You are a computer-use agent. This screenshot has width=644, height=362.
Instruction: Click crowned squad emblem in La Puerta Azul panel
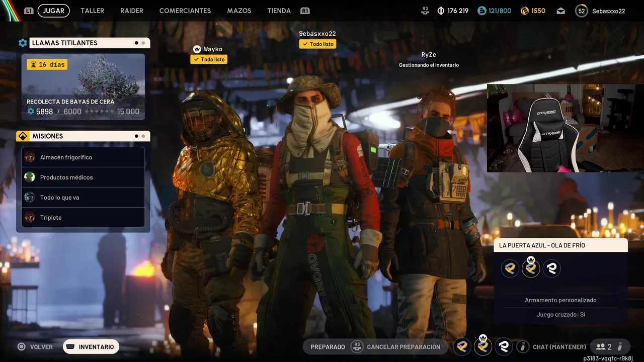tap(530, 268)
